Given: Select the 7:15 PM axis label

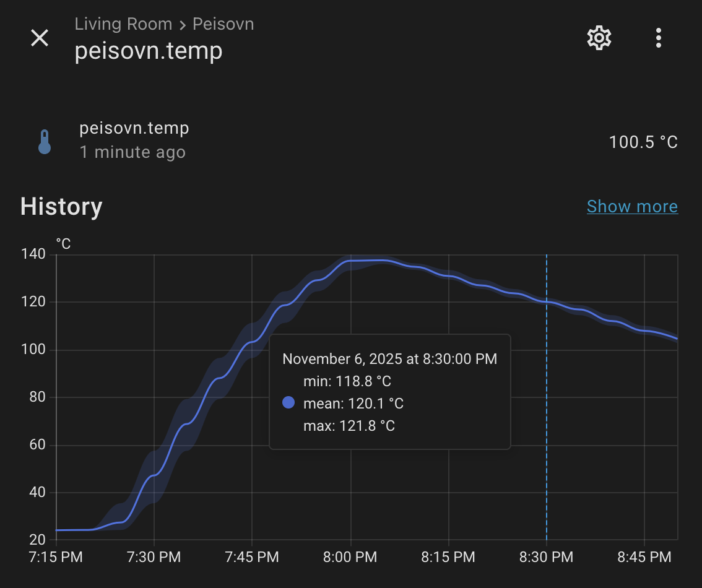Looking at the screenshot, I should (55, 557).
